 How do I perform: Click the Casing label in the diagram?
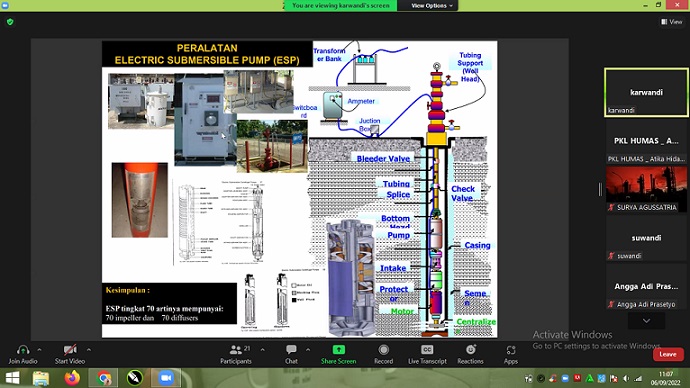[x=477, y=245]
